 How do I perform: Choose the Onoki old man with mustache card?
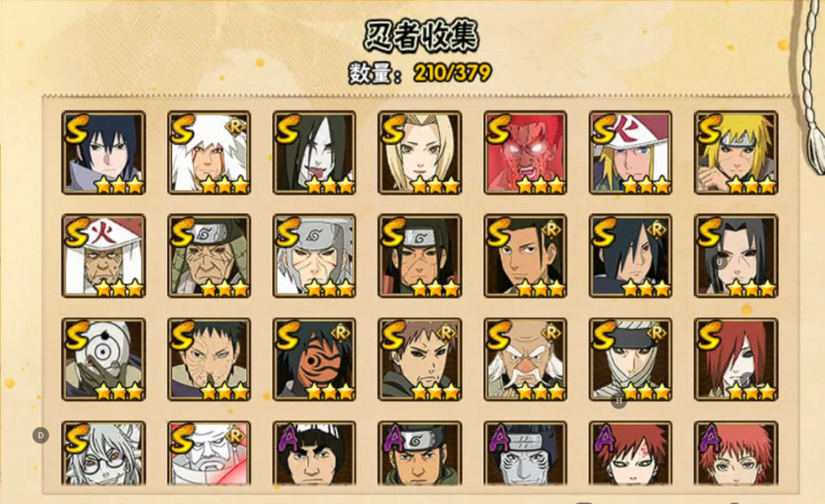(x=525, y=360)
